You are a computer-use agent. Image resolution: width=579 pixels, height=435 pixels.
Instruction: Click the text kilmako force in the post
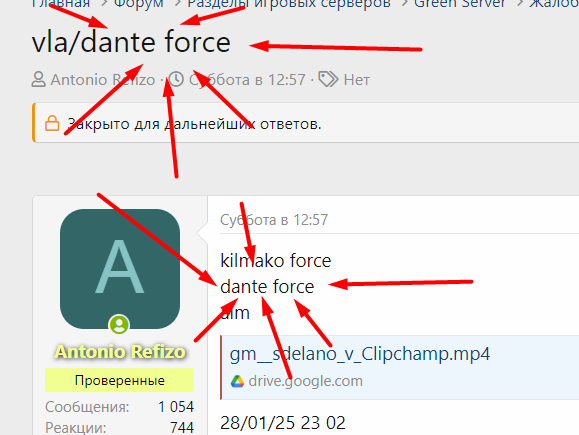pos(275,261)
